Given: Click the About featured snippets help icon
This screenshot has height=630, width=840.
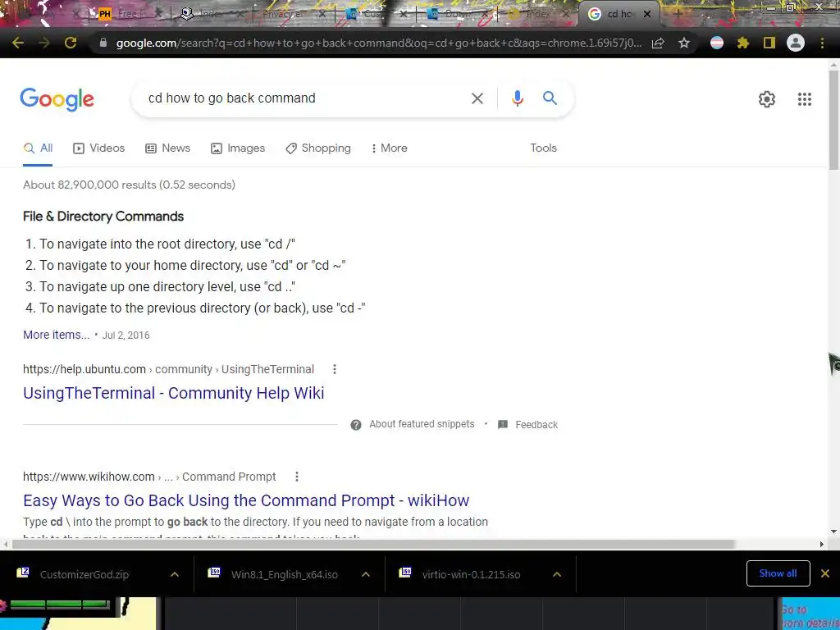Looking at the screenshot, I should tap(356, 425).
